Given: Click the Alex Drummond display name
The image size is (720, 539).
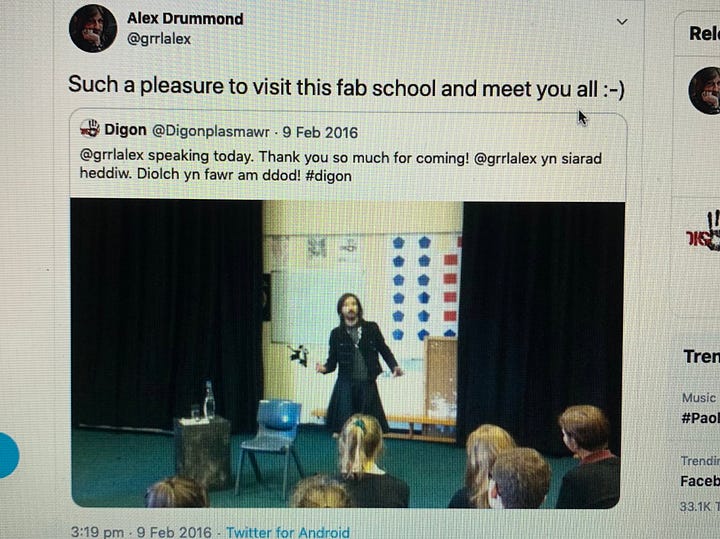Looking at the screenshot, I should (x=185, y=18).
